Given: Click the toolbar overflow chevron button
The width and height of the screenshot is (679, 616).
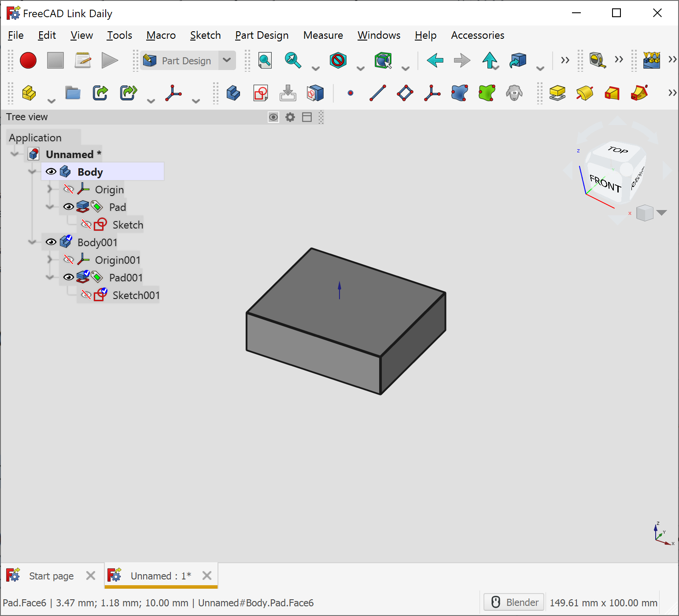Looking at the screenshot, I should click(x=565, y=60).
